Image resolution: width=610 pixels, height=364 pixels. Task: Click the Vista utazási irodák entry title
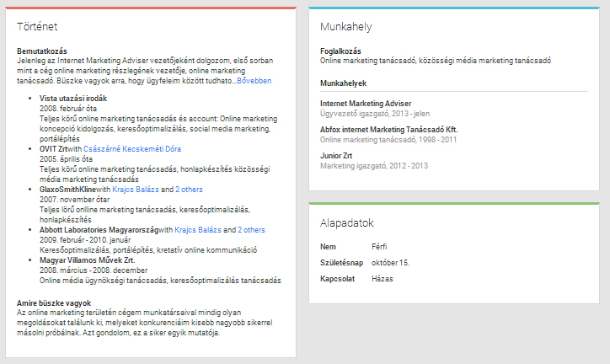click(73, 99)
